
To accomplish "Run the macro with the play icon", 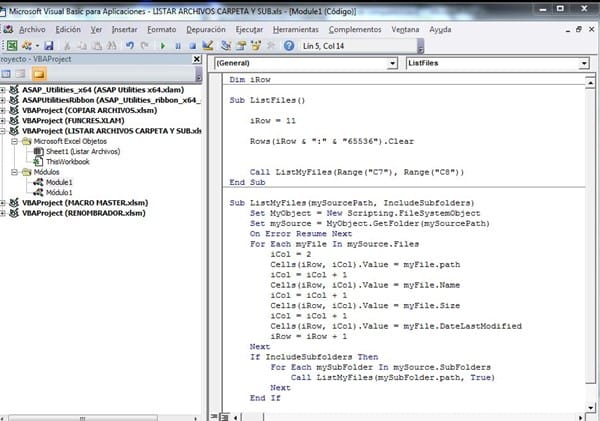I will (x=162, y=45).
